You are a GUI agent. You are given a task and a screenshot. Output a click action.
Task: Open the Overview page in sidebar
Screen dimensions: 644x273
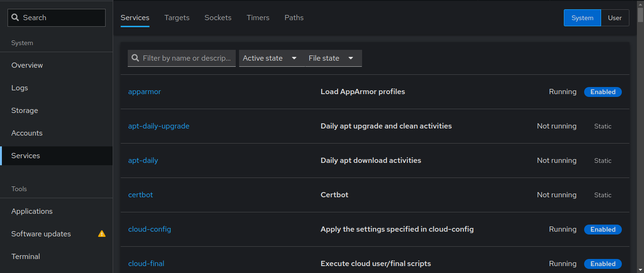point(56,65)
